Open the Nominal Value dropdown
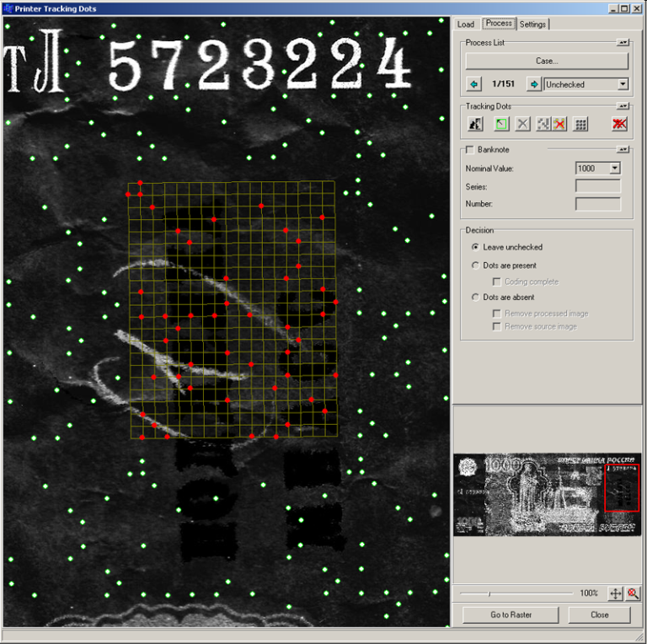Image resolution: width=647 pixels, height=644 pixels. [614, 169]
